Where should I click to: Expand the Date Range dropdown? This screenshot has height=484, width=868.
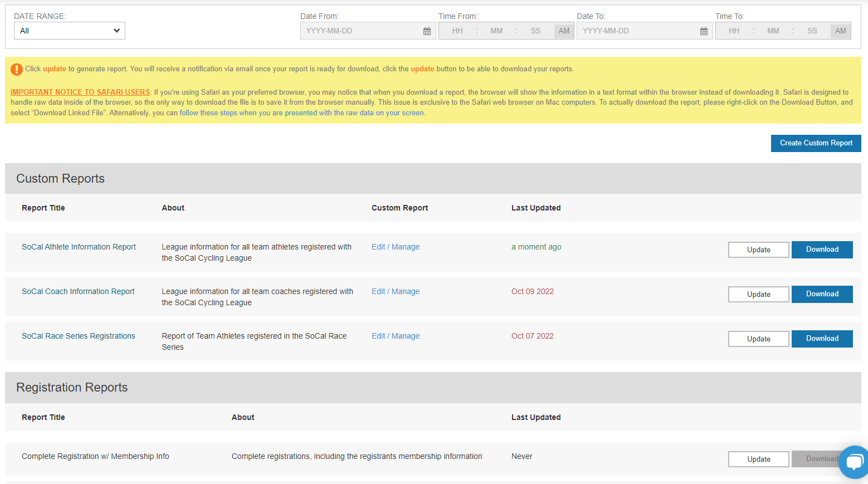[70, 31]
